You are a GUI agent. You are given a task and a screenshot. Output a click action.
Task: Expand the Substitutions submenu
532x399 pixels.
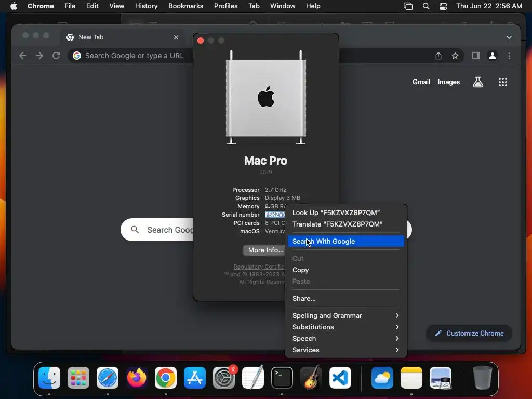point(345,327)
